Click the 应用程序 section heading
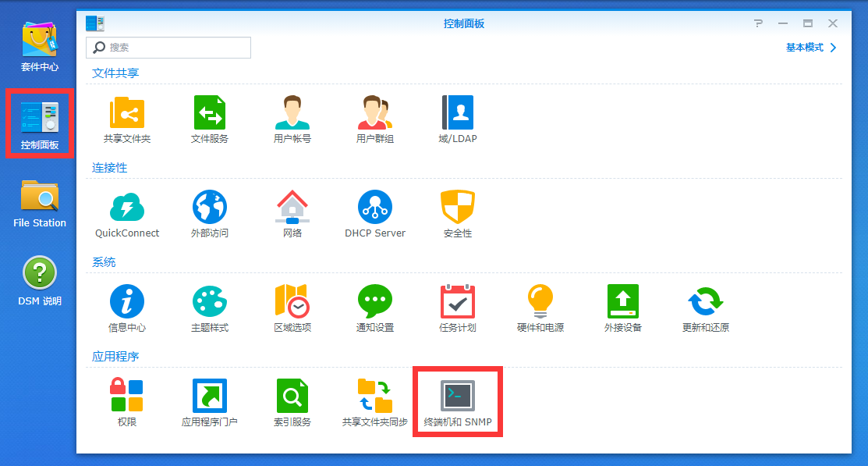This screenshot has height=466, width=868. click(115, 356)
